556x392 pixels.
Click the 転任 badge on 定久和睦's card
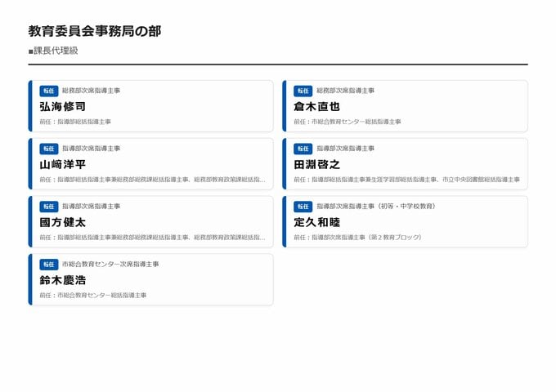point(303,207)
